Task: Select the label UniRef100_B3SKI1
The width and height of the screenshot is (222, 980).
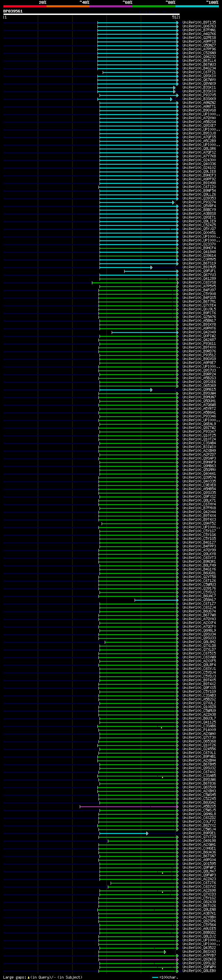Action: (199, 88)
